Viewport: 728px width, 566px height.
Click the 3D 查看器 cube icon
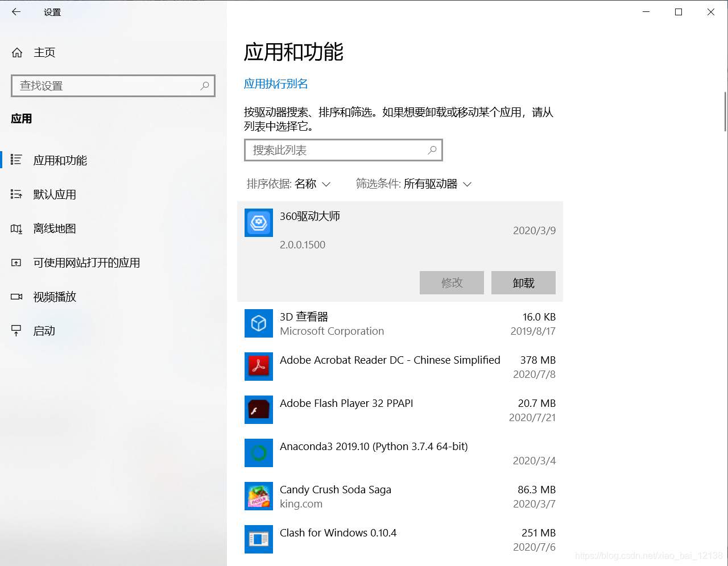[x=259, y=323]
